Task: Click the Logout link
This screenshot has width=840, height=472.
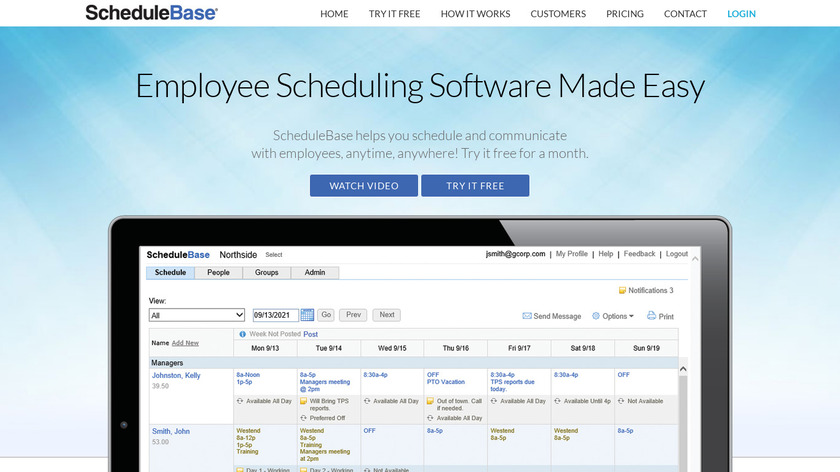Action: pos(677,254)
